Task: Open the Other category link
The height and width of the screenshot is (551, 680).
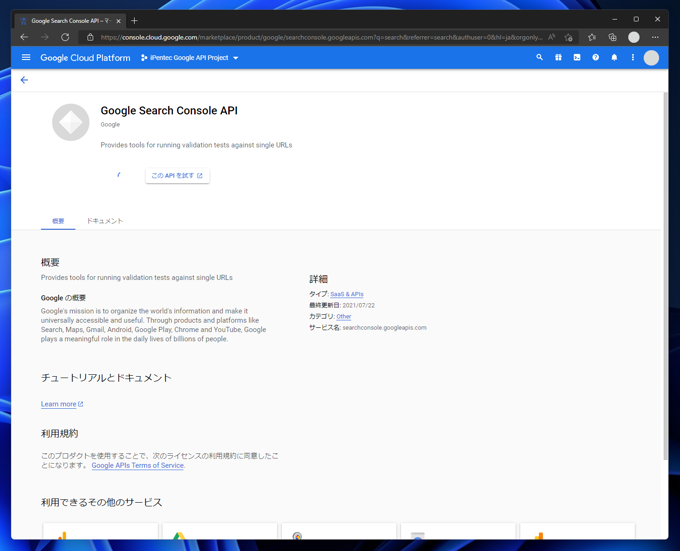Action: tap(343, 316)
